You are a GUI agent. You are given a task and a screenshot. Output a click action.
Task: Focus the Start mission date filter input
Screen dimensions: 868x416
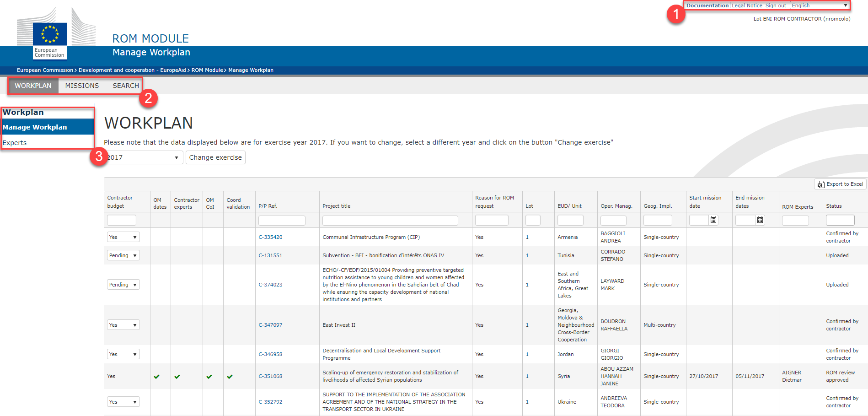699,220
